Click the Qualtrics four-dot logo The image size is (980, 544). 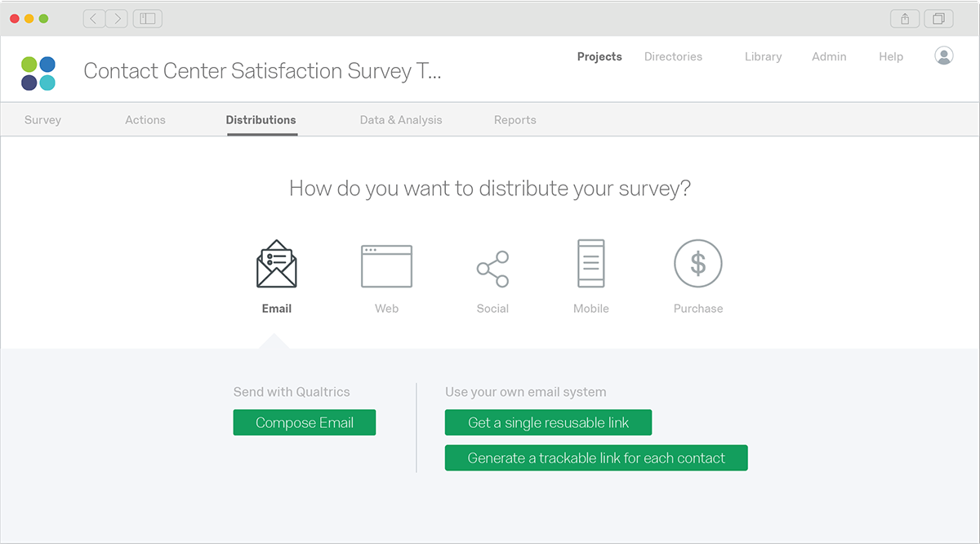coord(38,73)
